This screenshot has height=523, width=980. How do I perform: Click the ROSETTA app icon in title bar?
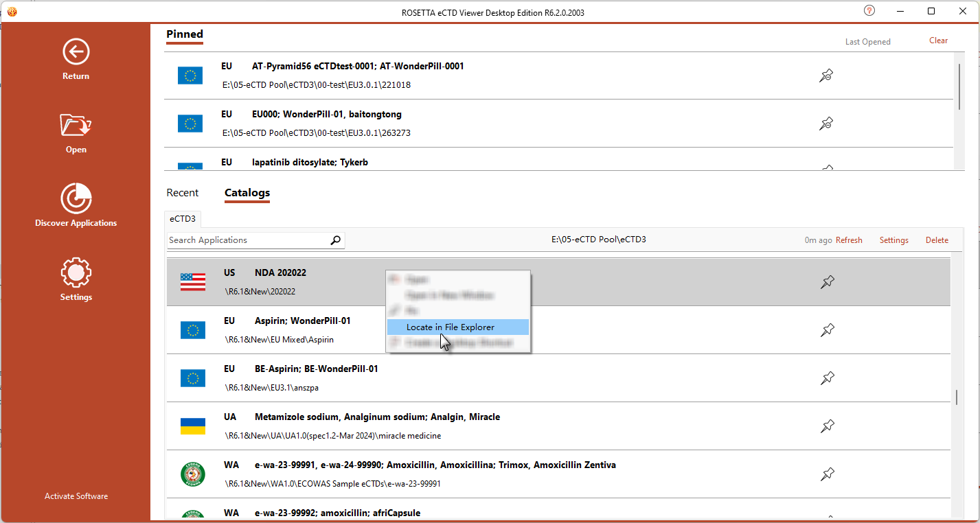pyautogui.click(x=12, y=12)
